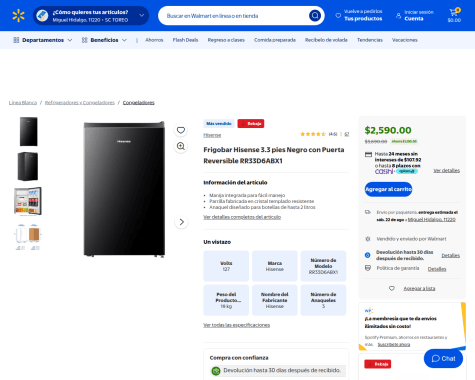Click the Walmart Pass membership logo
475x380 pixels.
click(x=369, y=311)
